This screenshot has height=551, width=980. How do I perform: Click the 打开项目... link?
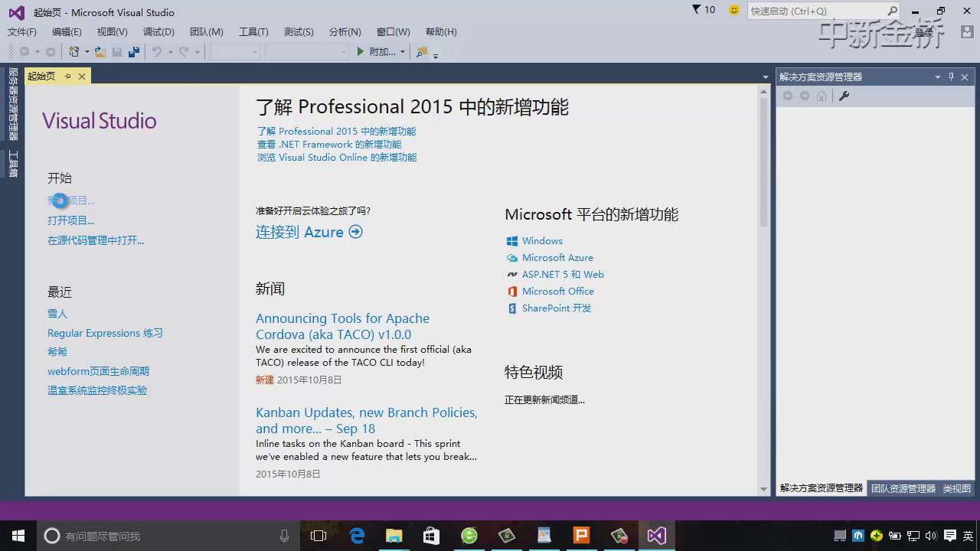click(x=70, y=220)
